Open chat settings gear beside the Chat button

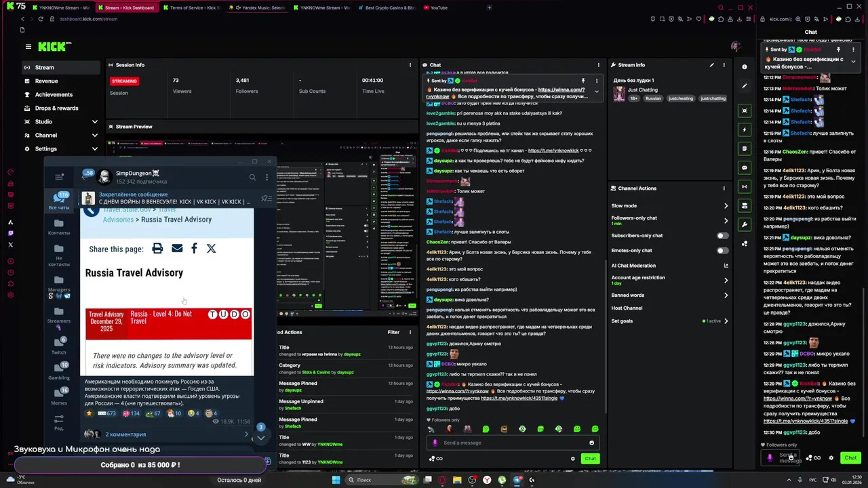572,459
